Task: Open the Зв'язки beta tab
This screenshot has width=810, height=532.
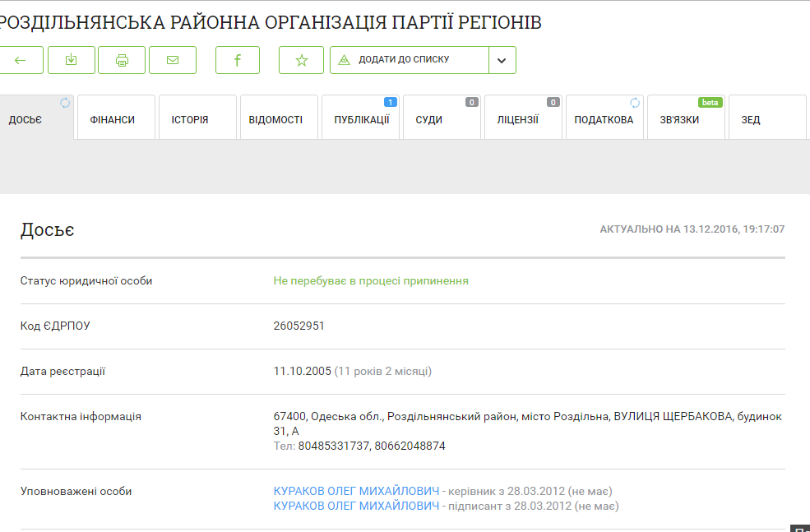Action: (x=679, y=120)
